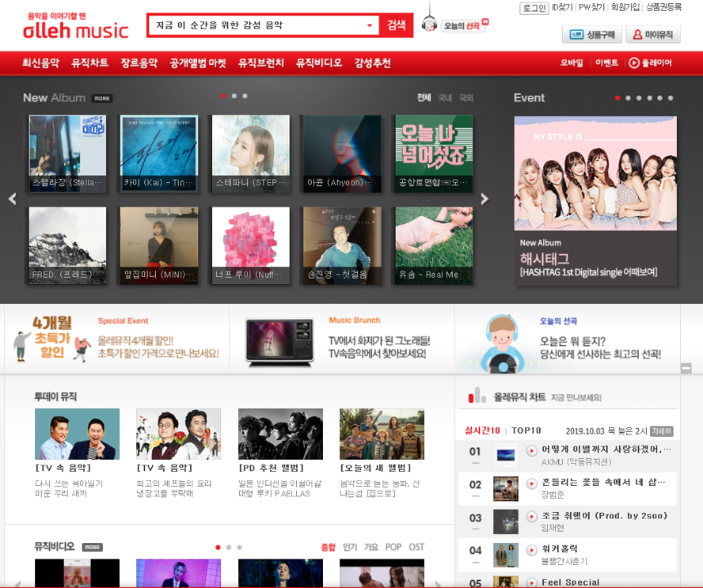Open 뮤직브런치 menu
Image resolution: width=703 pixels, height=588 pixels.
coord(261,63)
